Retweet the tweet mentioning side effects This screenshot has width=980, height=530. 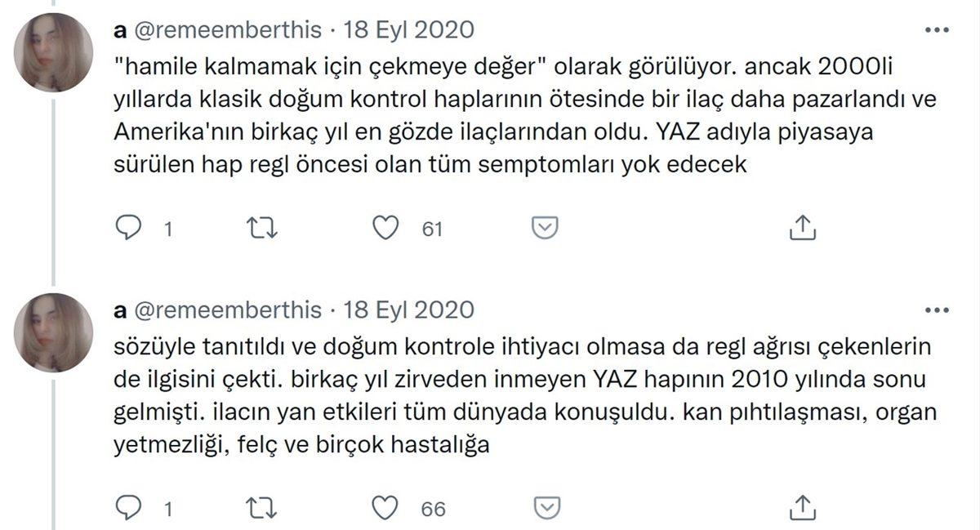coord(261,508)
